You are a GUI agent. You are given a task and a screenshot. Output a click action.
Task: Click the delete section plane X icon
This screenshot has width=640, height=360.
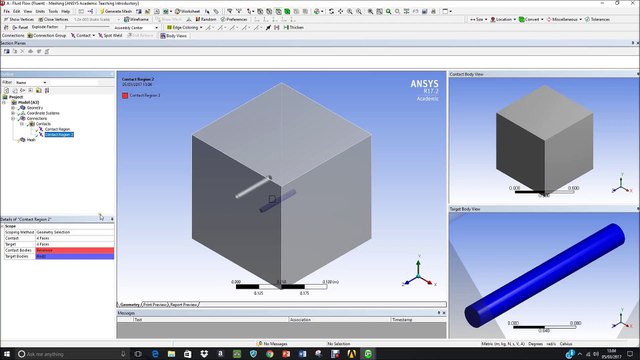(x=22, y=51)
